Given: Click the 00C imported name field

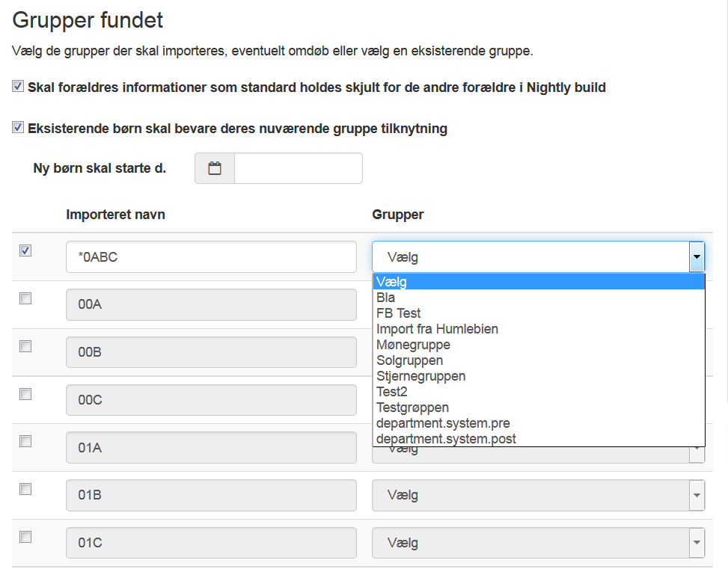Looking at the screenshot, I should point(211,400).
